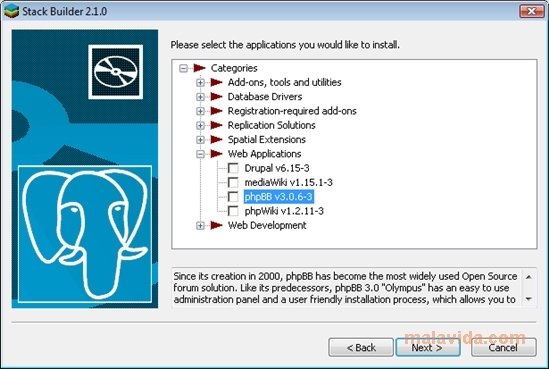Screen dimensions: 549x369
Task: Click the red arrow icon beside Database Drivers
Action: [216, 97]
